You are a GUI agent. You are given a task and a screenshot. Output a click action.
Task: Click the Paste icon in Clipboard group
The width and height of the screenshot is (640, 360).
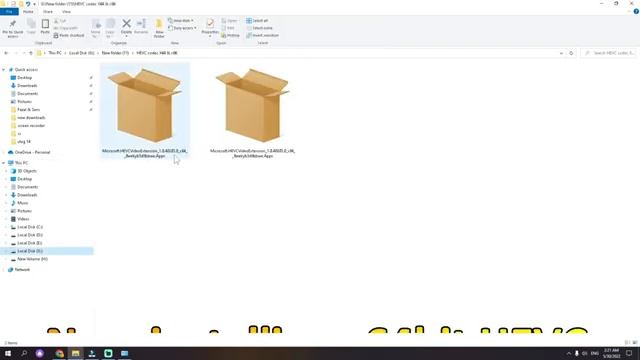point(45,27)
